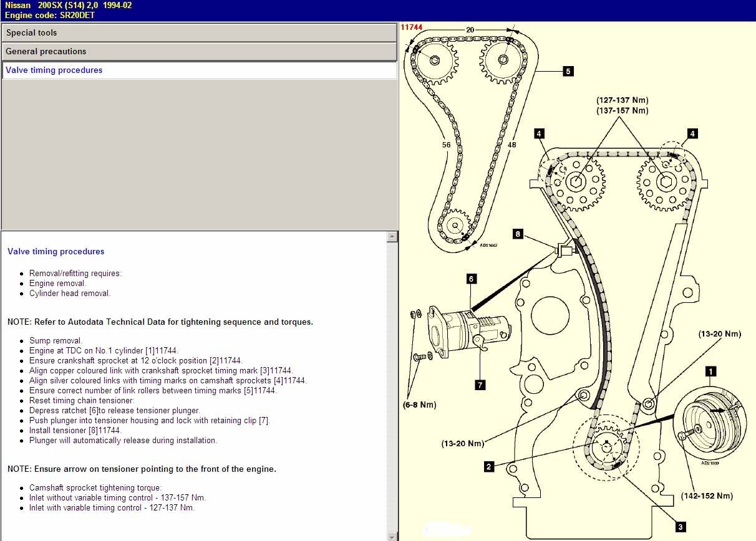The height and width of the screenshot is (541, 756).
Task: Click the number 48 chain link count
Action: coord(511,145)
